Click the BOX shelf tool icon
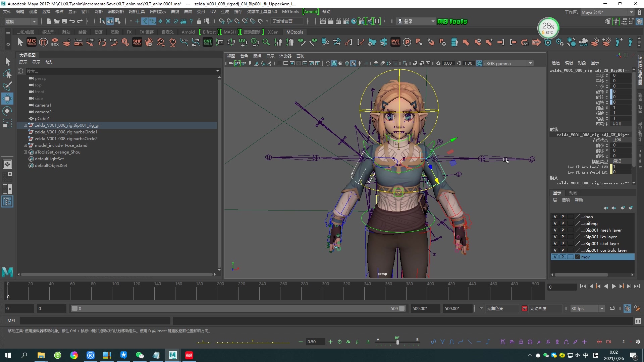This screenshot has width=644, height=362. pos(55,42)
